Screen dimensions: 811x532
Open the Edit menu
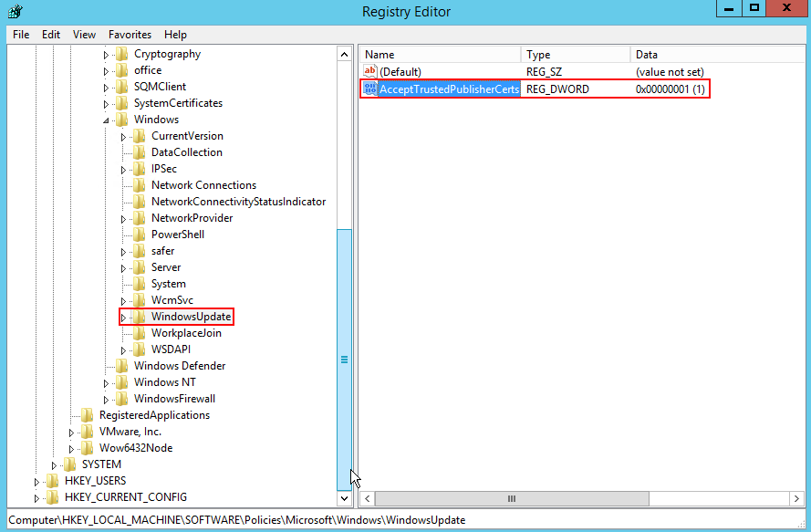click(51, 35)
